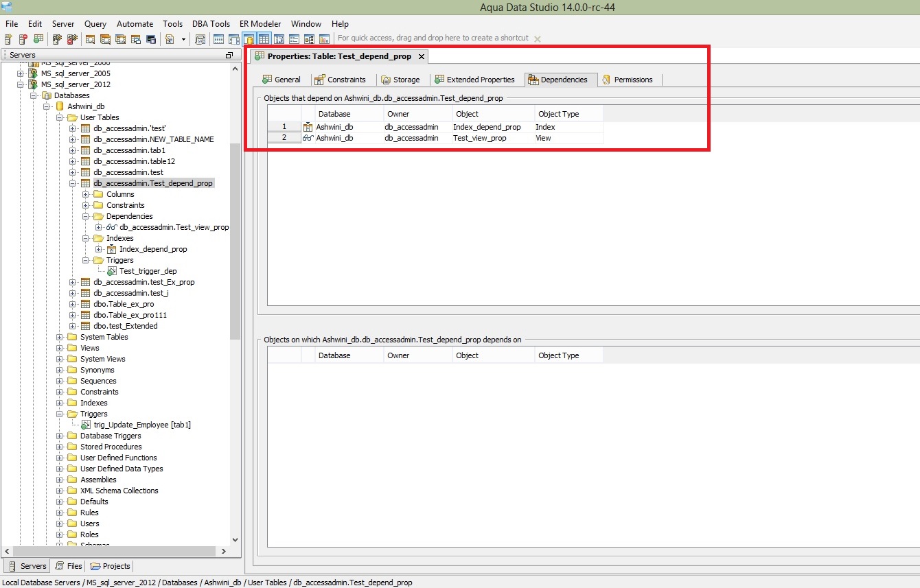
Task: Click the trigger icon beside trig_Update_Employee [tab1]
Action: [x=86, y=425]
